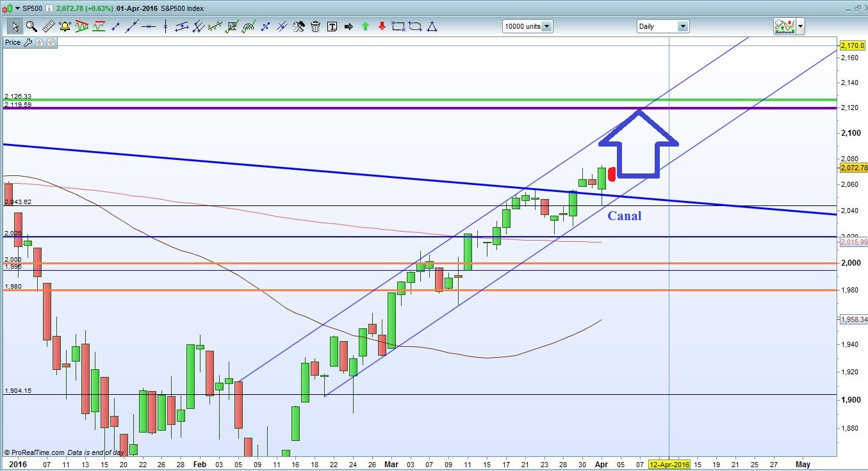Click the 2,126.33 level label
This screenshot has width=868, height=471.
point(18,97)
